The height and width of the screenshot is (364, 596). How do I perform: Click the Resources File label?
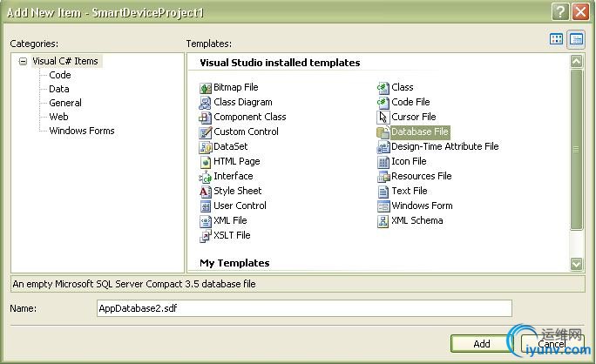[422, 176]
